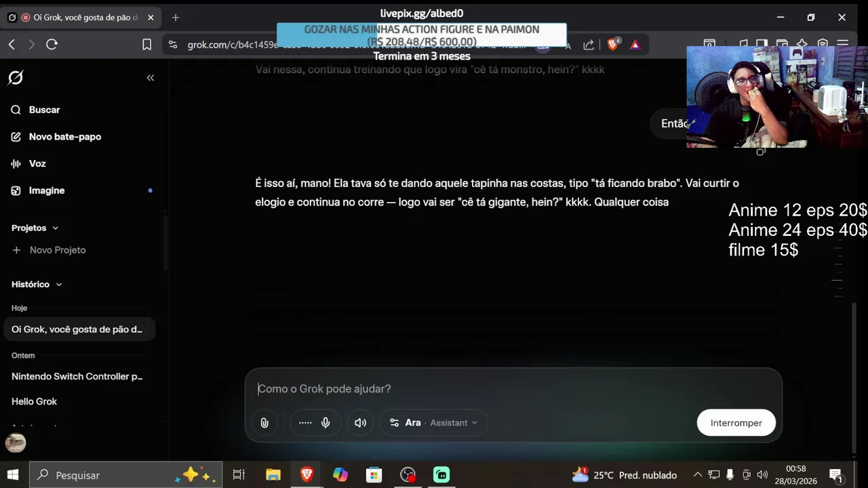Open Brave Leo AI sparkle icon
The image size is (868, 488).
(802, 43)
